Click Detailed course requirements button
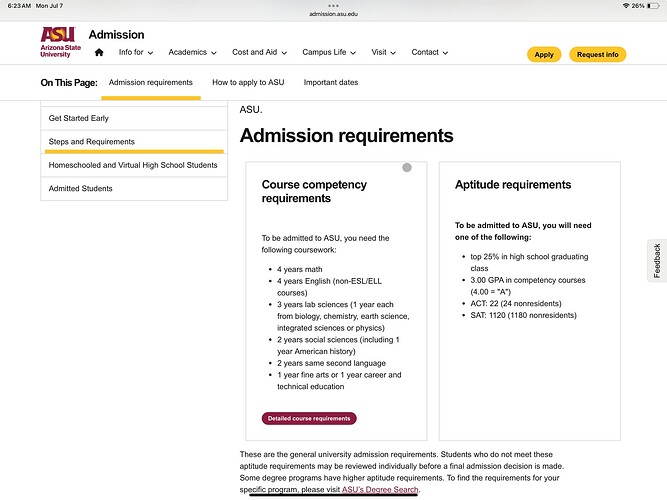Screen dimensions: 667x500 309,418
